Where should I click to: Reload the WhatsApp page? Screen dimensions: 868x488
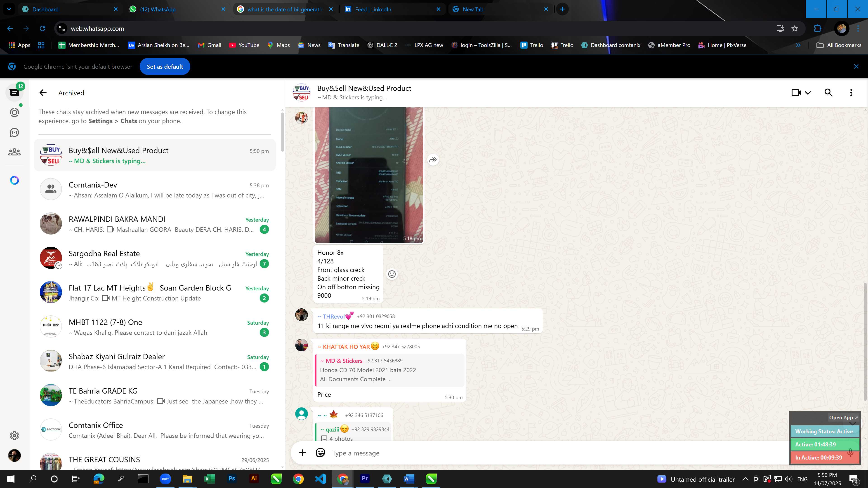(x=42, y=29)
